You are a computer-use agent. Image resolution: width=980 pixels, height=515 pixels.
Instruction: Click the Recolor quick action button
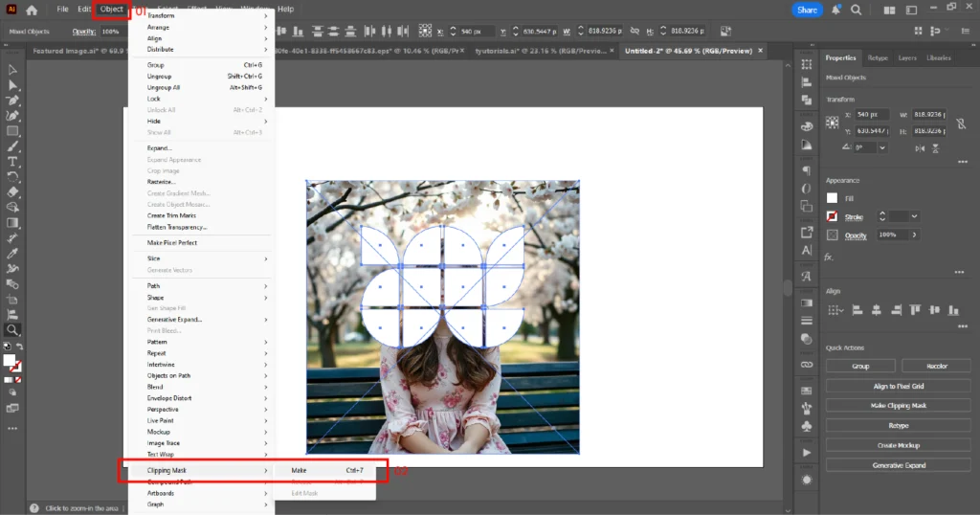point(936,367)
